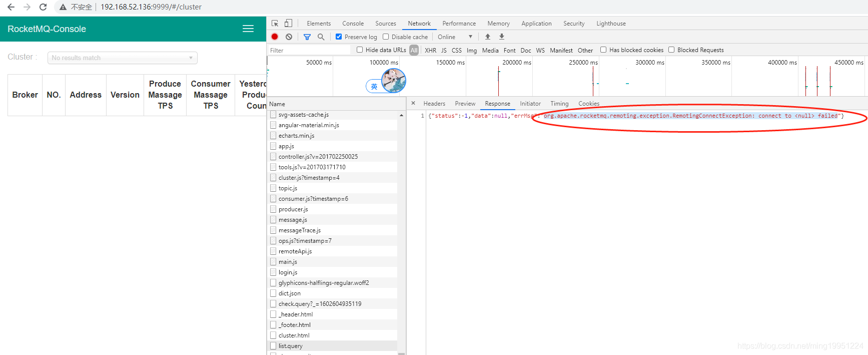Check the Hide data URLs checkbox

pos(360,50)
